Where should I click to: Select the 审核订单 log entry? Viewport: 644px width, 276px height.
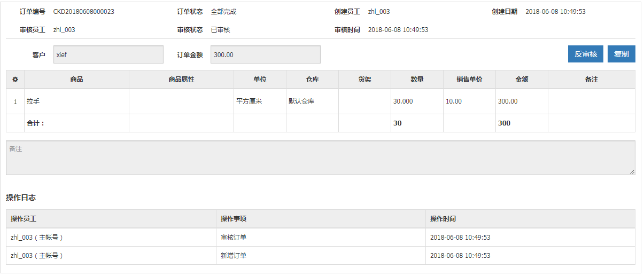click(234, 238)
